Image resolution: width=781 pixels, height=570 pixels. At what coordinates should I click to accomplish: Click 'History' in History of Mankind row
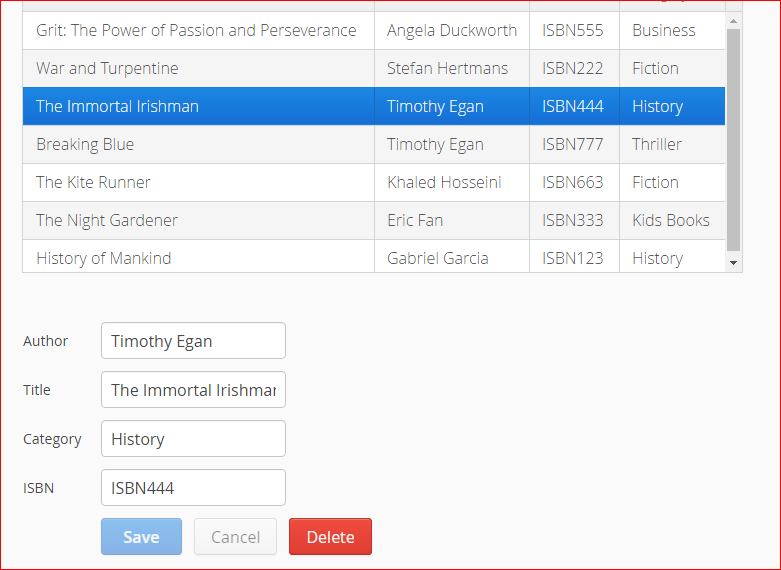coord(672,257)
